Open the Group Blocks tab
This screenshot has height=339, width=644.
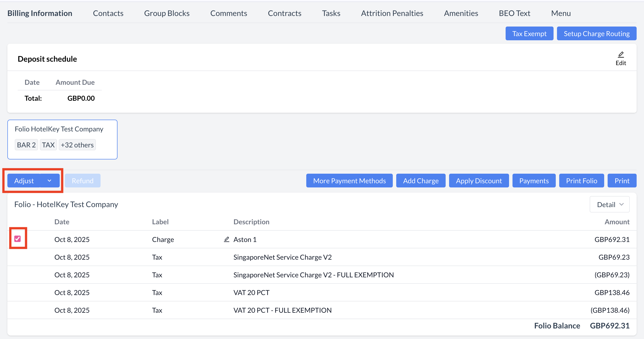[x=167, y=13]
